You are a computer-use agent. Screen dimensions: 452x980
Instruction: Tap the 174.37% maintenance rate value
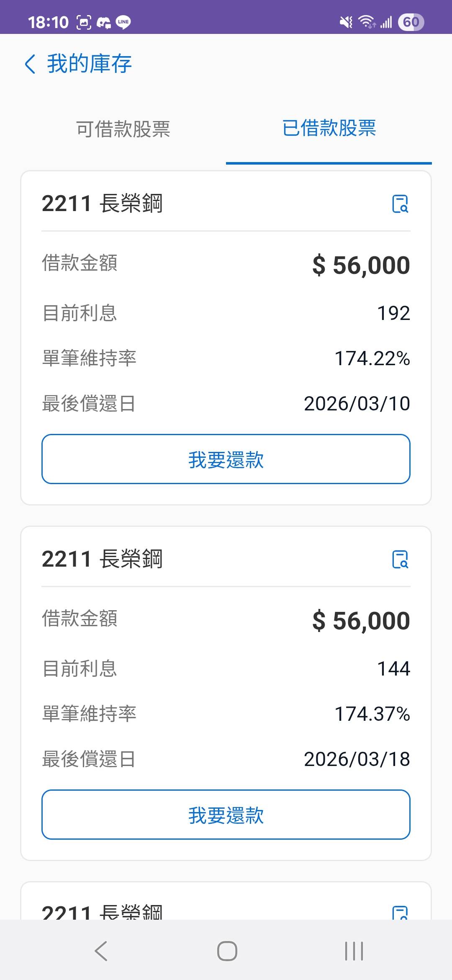(x=372, y=714)
